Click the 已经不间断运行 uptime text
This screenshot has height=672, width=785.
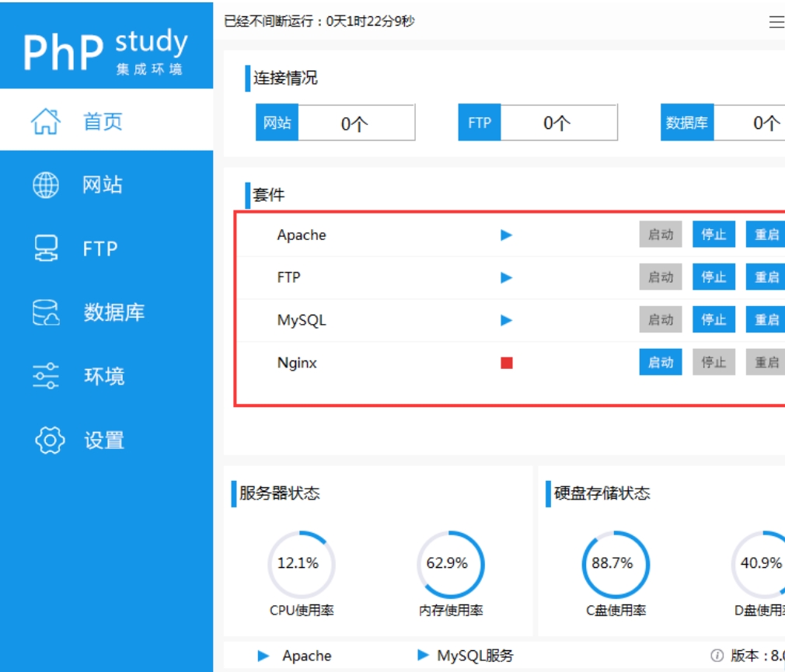(319, 21)
